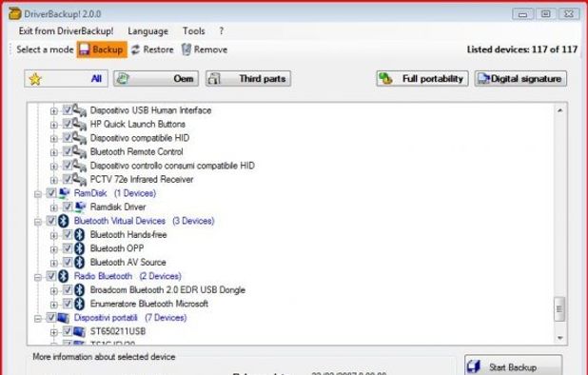This screenshot has width=588, height=375.
Task: Click HP Quick Launch Buttons device icon
Action: coord(79,124)
